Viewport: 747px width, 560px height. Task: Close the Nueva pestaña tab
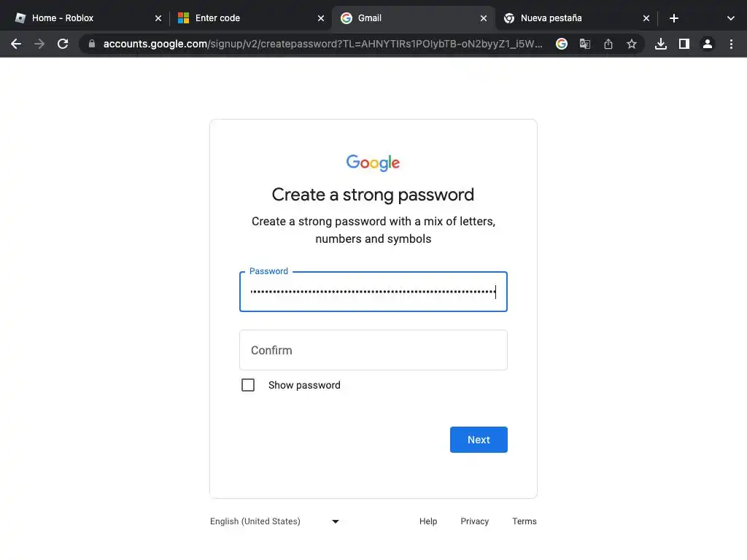point(646,18)
